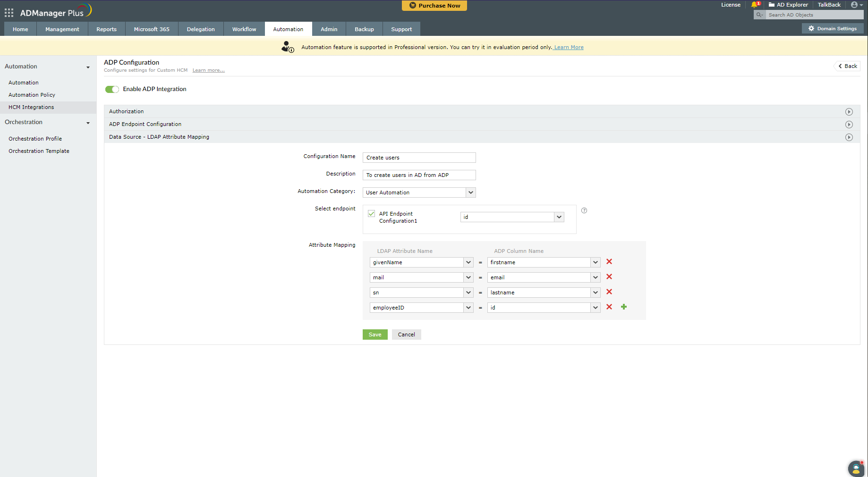Expand the Authorization section arrow icon
This screenshot has width=868, height=477.
click(x=849, y=112)
